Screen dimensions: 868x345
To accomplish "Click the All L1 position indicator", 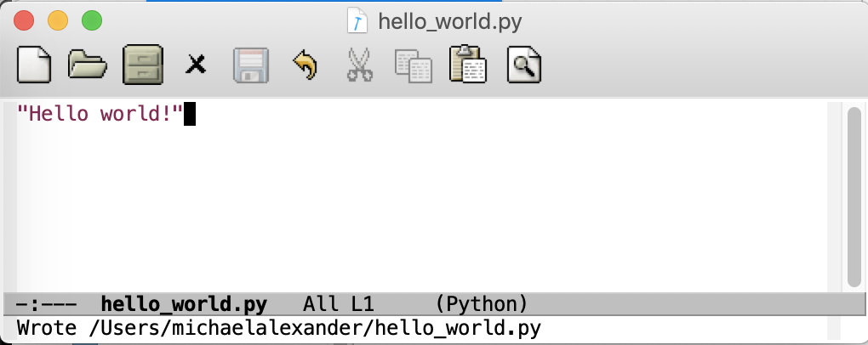I will click(x=338, y=304).
